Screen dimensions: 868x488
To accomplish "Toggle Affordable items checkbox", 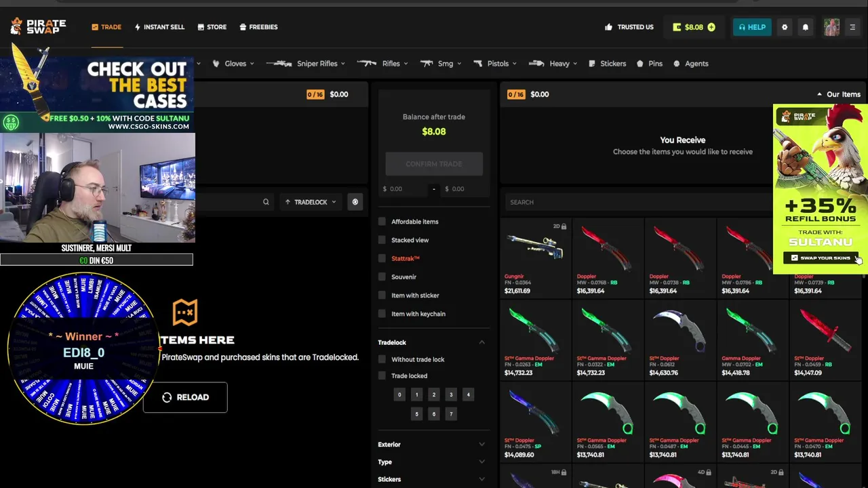I will pyautogui.click(x=382, y=222).
